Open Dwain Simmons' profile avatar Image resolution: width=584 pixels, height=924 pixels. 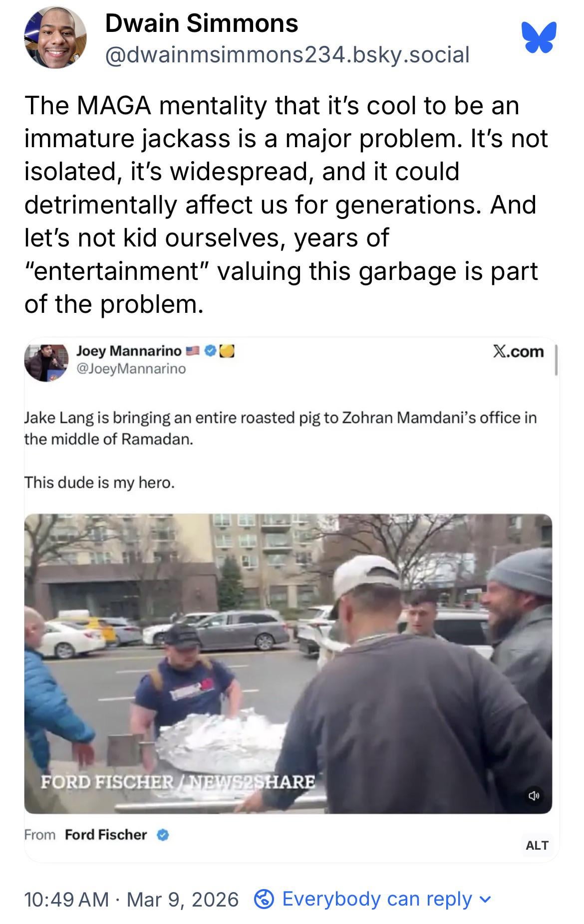[x=55, y=37]
